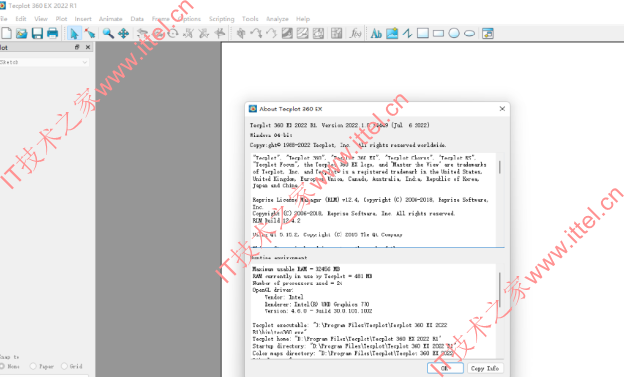
Task: Open a file with the folder icon
Action: (21, 33)
